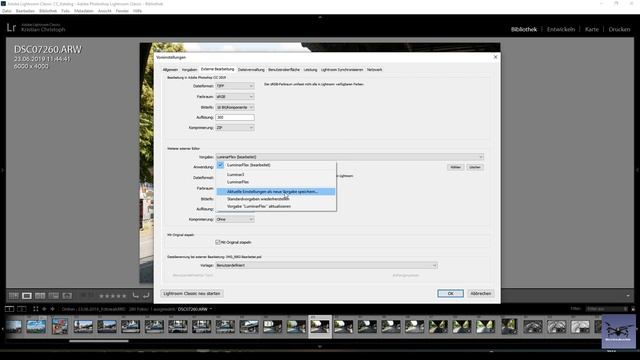640x360 pixels.
Task: Open filmstrip filter dropdown
Action: [x=607, y=309]
